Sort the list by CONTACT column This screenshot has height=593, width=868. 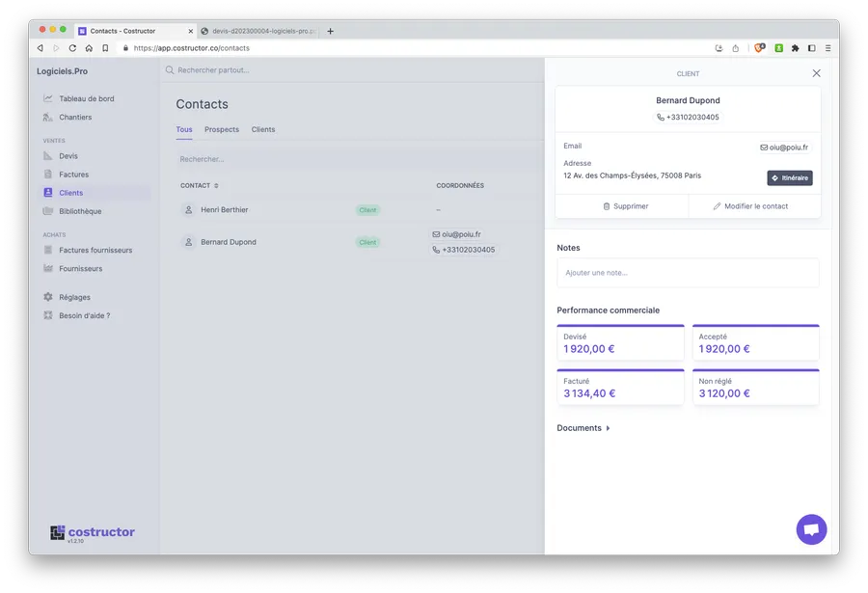[x=200, y=185]
